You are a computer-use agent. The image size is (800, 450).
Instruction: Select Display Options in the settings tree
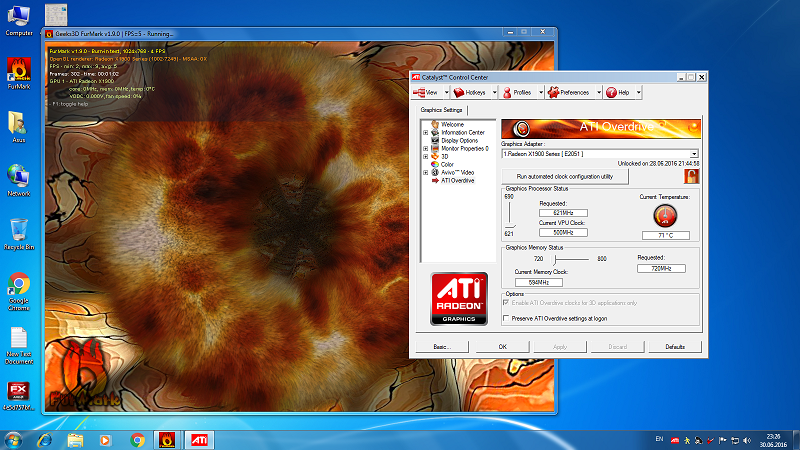click(459, 140)
